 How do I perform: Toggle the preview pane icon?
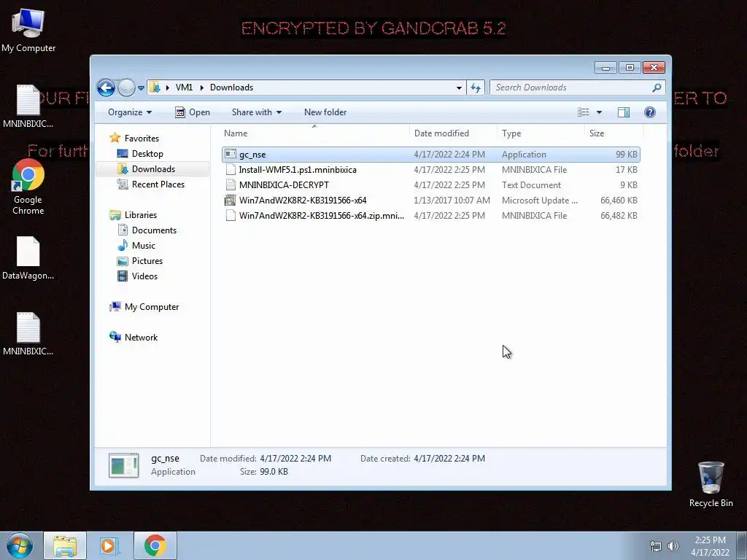click(x=624, y=112)
